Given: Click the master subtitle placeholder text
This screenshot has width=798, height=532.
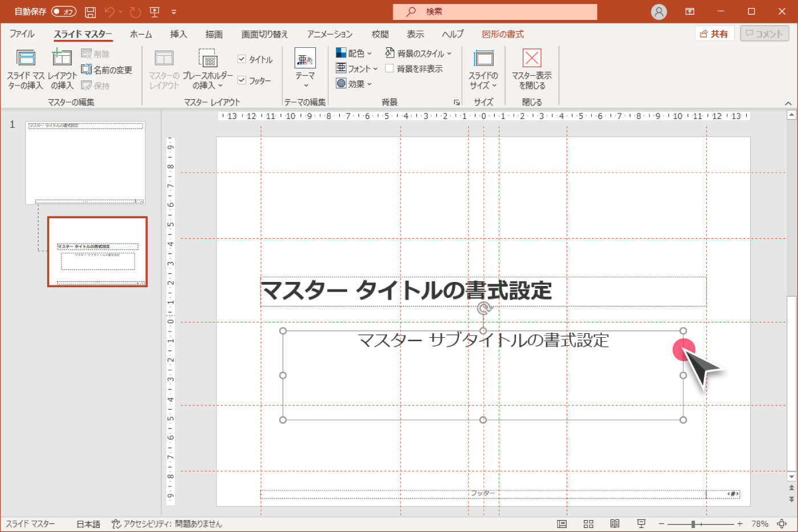Looking at the screenshot, I should click(x=483, y=341).
